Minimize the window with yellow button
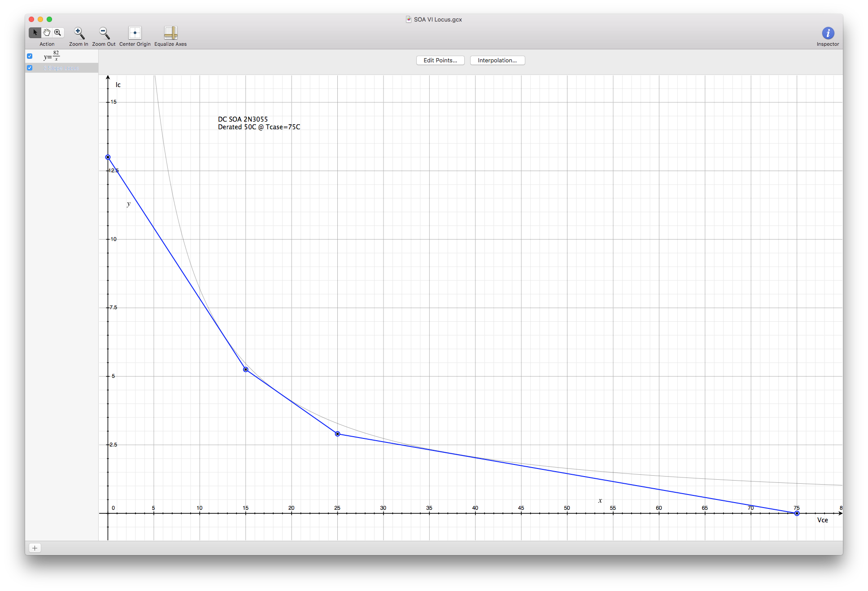The image size is (868, 591). click(40, 19)
